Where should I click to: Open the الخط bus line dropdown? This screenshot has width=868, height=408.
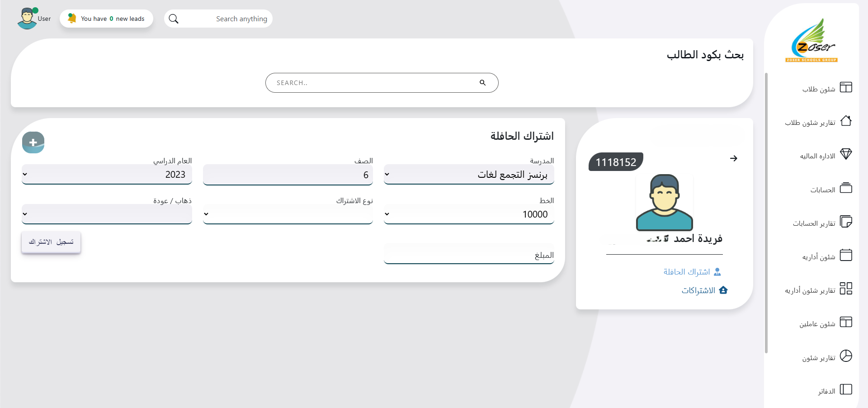[x=469, y=214]
